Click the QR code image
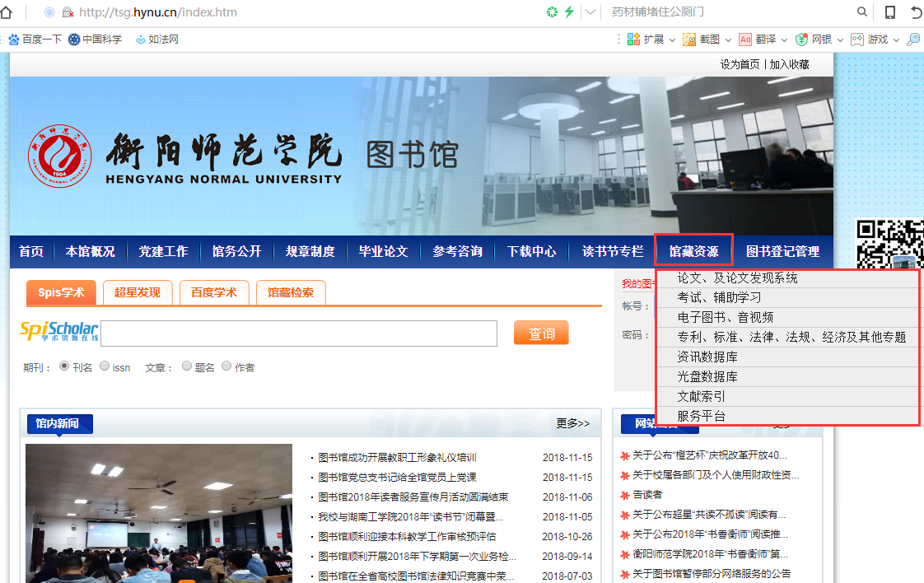The height and width of the screenshot is (583, 924). 889,244
